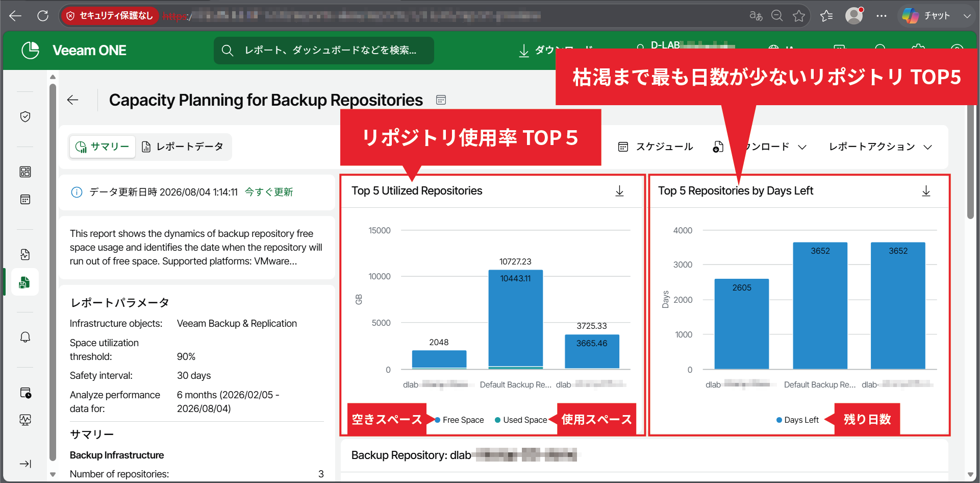Click the Top 5 Utilized Repositories heading
980x483 pixels.
coord(417,191)
